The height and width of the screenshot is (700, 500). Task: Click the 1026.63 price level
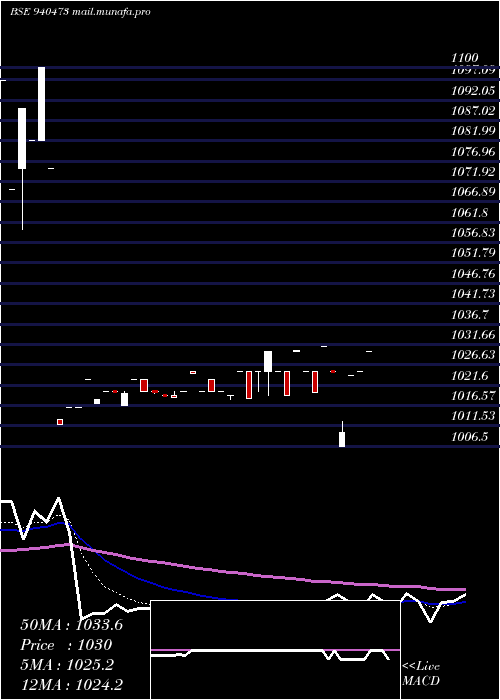[473, 354]
